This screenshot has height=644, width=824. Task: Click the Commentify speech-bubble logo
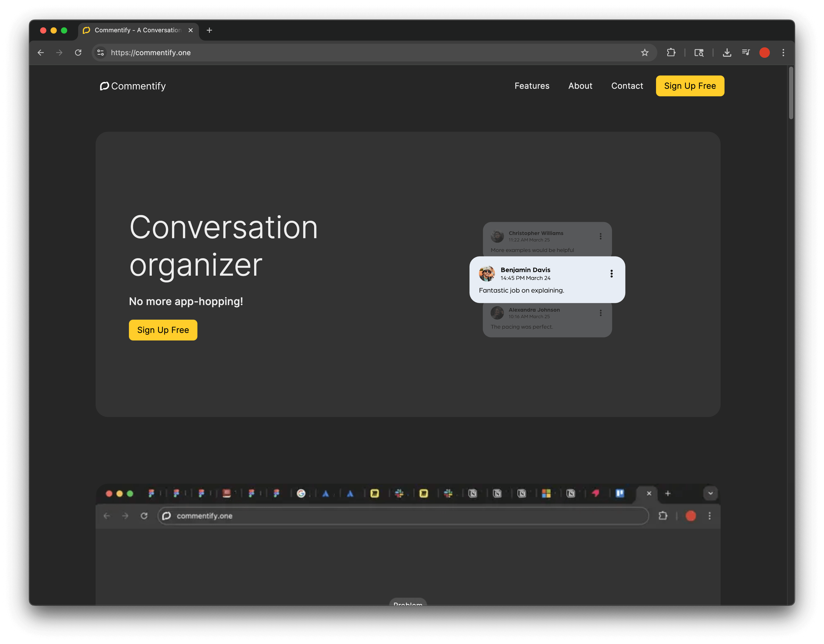tap(104, 86)
